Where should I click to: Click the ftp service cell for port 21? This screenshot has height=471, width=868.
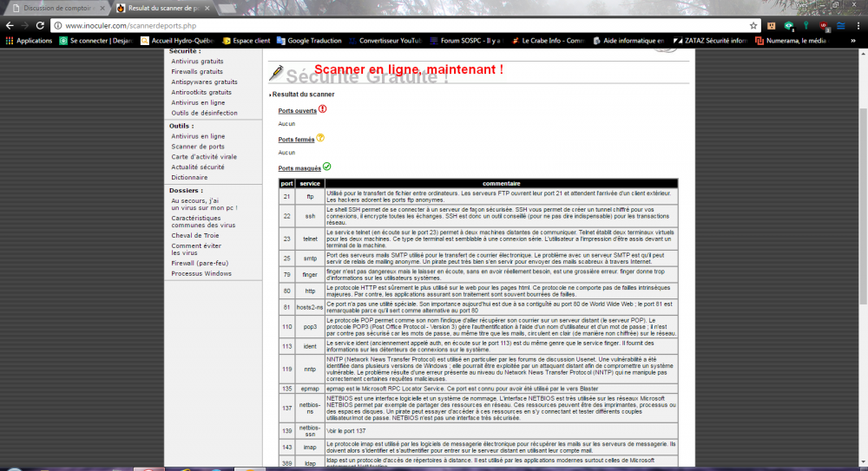(310, 197)
